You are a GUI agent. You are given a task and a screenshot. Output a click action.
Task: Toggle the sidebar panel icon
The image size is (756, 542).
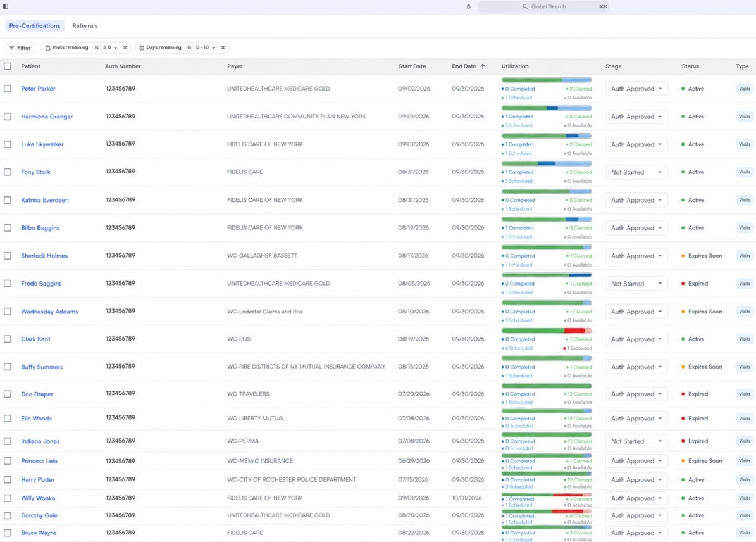(6, 6)
